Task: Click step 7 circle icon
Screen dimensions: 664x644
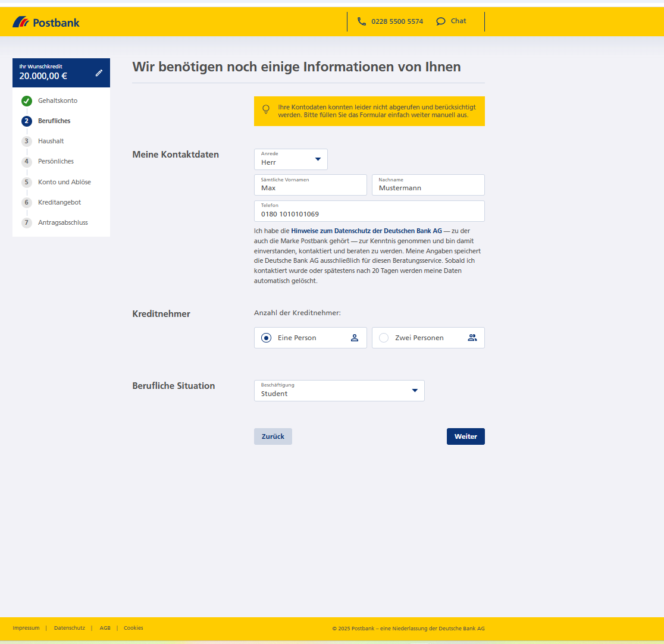Action: tap(27, 222)
